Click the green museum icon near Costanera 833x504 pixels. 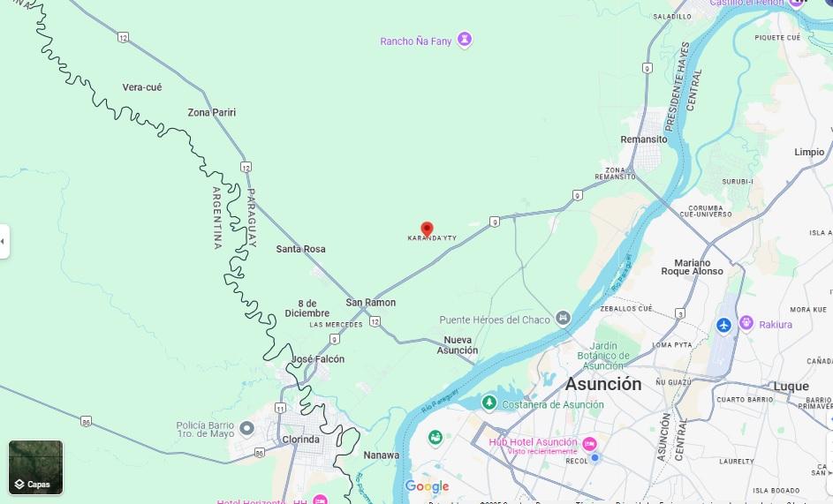pos(435,438)
